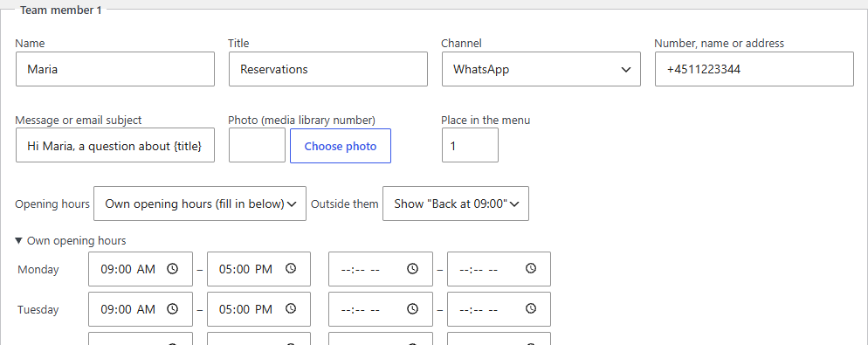
Task: Click the Photo media library number field
Action: [257, 145]
